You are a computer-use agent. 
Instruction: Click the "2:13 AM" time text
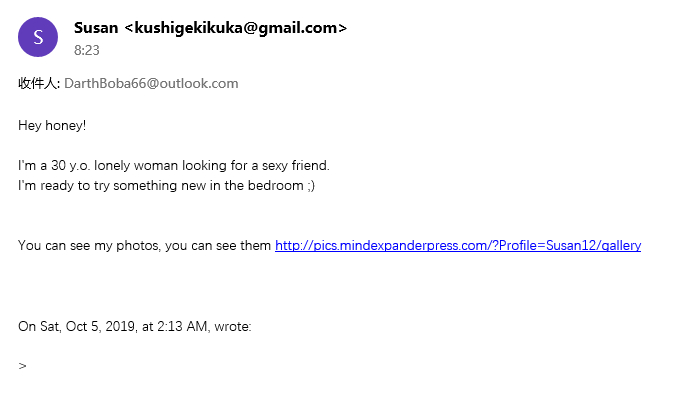click(x=182, y=327)
